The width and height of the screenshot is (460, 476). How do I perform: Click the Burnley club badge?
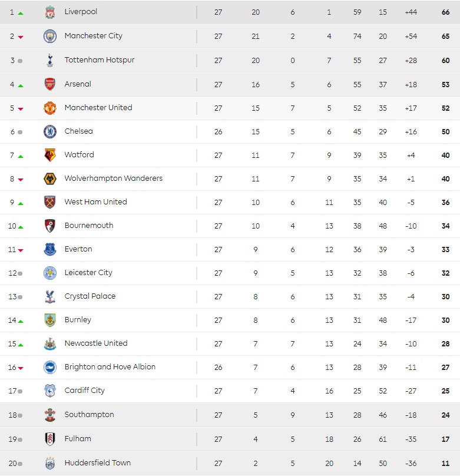(50, 320)
